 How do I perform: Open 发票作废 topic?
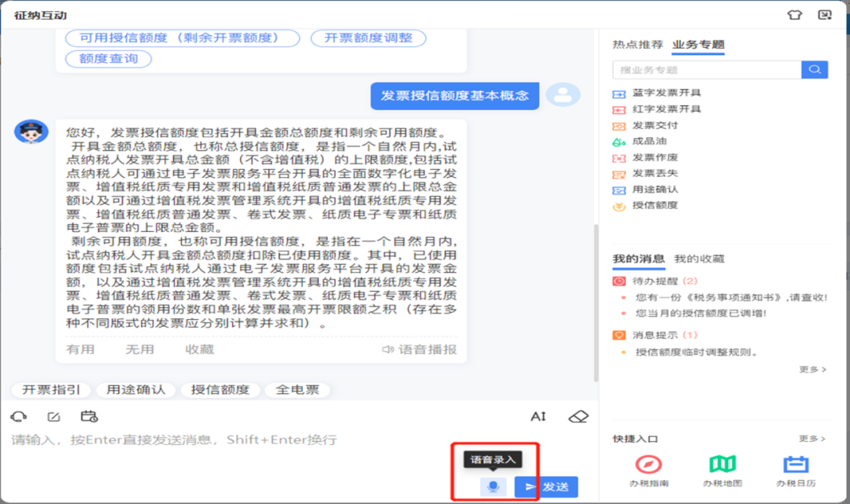point(655,157)
